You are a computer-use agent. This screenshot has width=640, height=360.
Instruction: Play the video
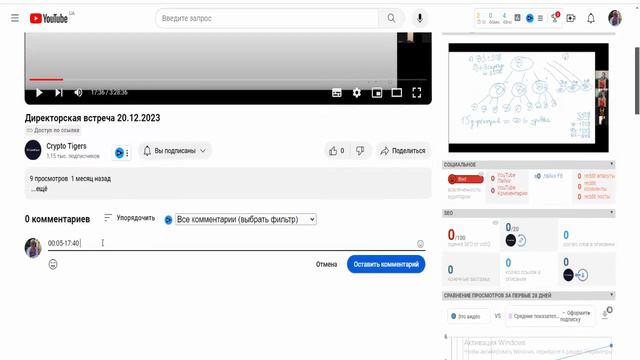[39, 93]
